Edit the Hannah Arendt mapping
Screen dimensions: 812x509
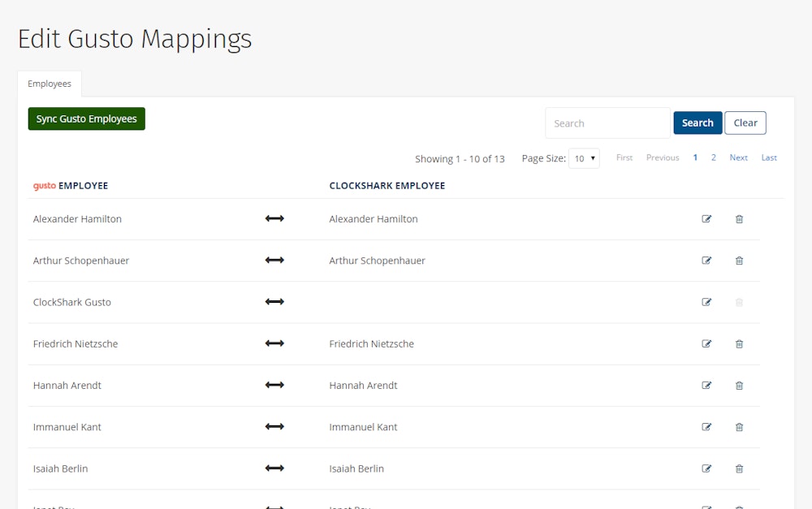706,386
